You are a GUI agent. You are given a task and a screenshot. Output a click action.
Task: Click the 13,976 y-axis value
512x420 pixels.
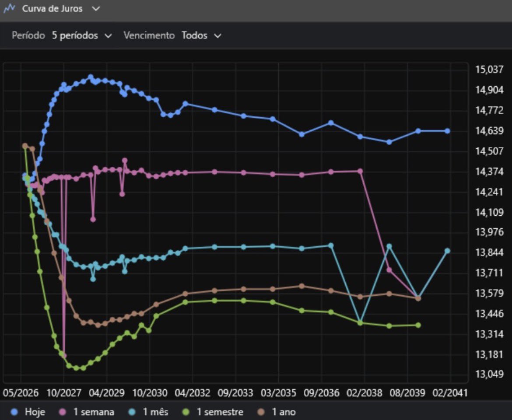point(490,232)
